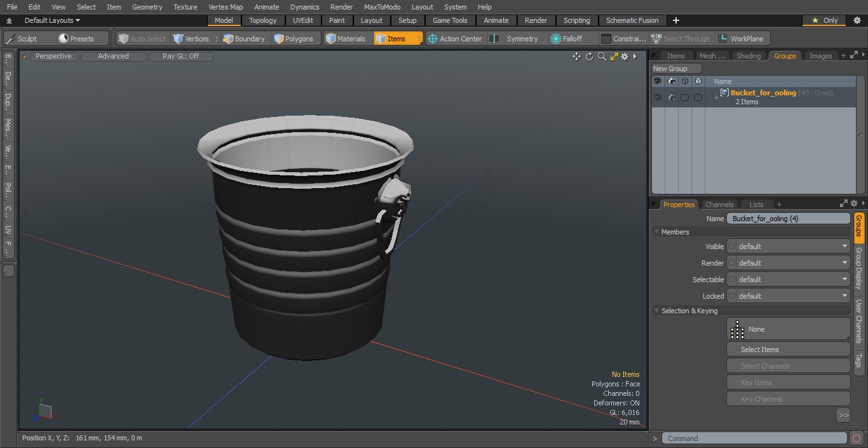Switch to Mesh panel tab
The image size is (868, 448).
tap(712, 56)
